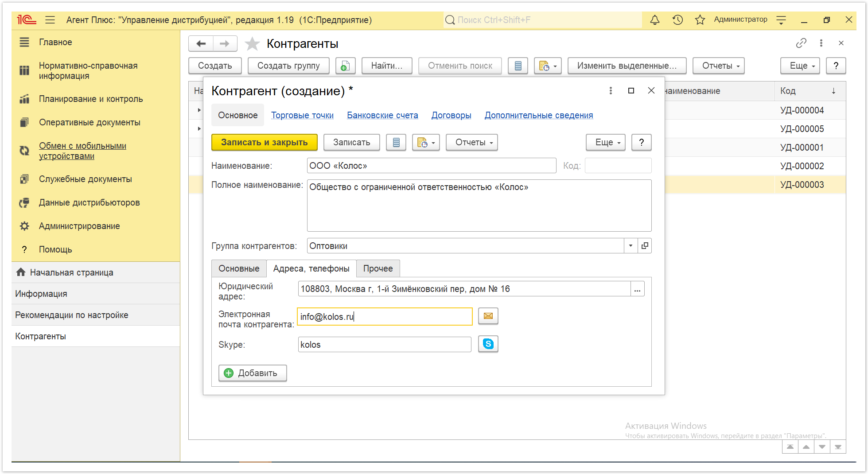
Task: Switch to Основные tab
Action: 239,268
